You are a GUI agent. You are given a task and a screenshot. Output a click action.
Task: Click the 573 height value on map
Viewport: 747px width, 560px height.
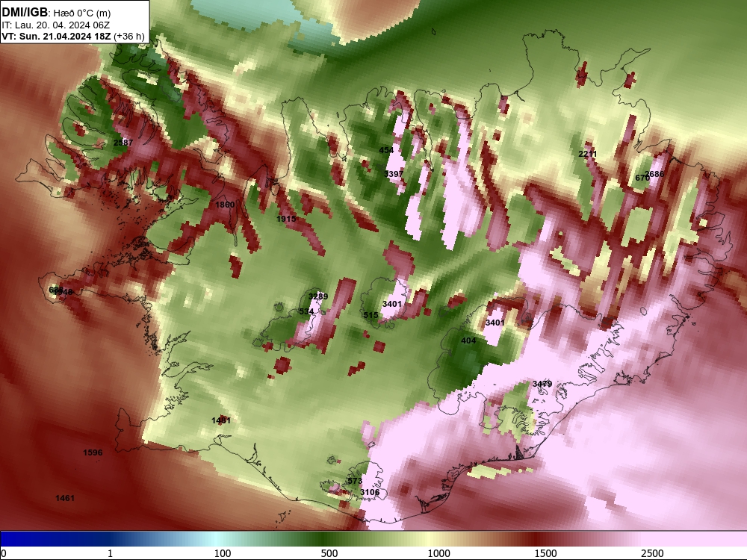[354, 481]
